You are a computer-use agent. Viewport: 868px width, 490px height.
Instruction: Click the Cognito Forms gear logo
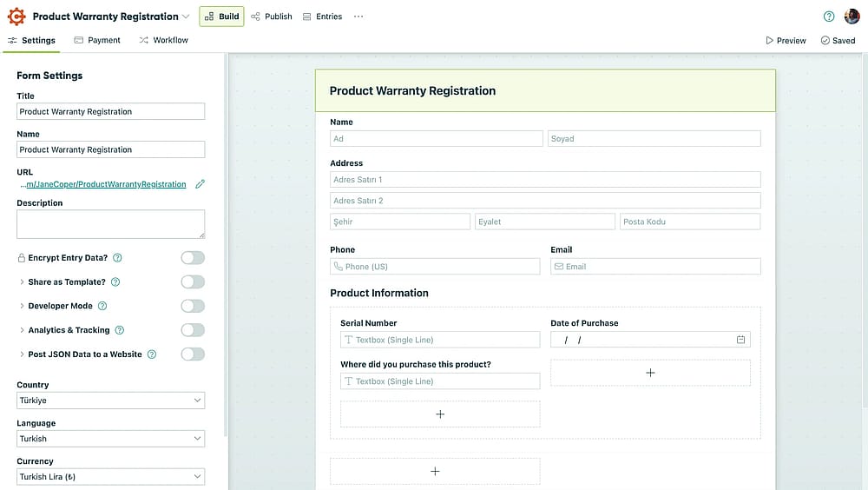tap(16, 17)
